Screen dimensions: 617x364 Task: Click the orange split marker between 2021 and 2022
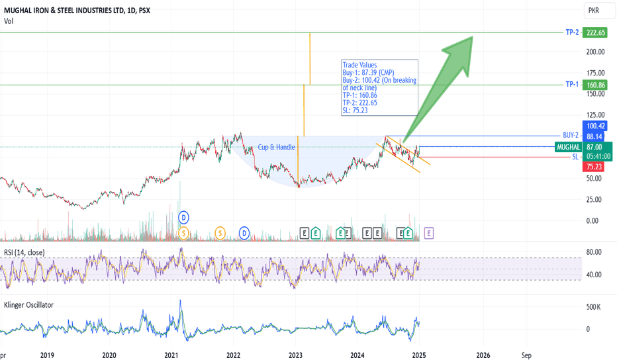pyautogui.click(x=220, y=234)
